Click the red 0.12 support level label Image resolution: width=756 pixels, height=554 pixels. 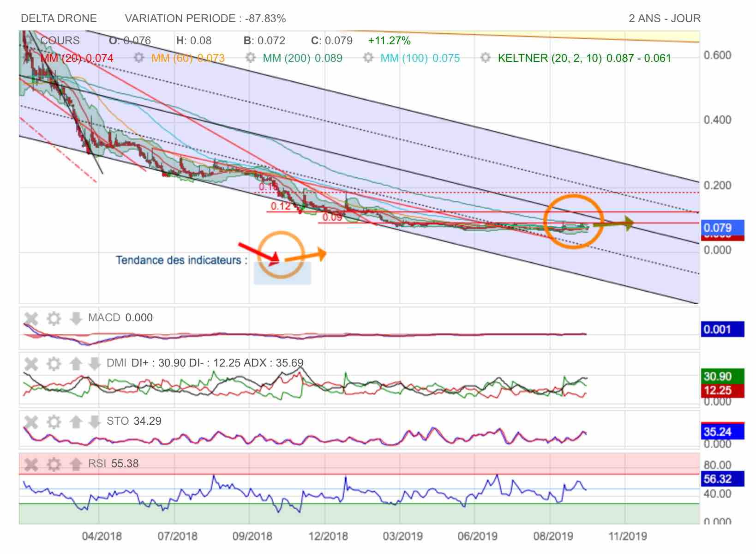(281, 206)
